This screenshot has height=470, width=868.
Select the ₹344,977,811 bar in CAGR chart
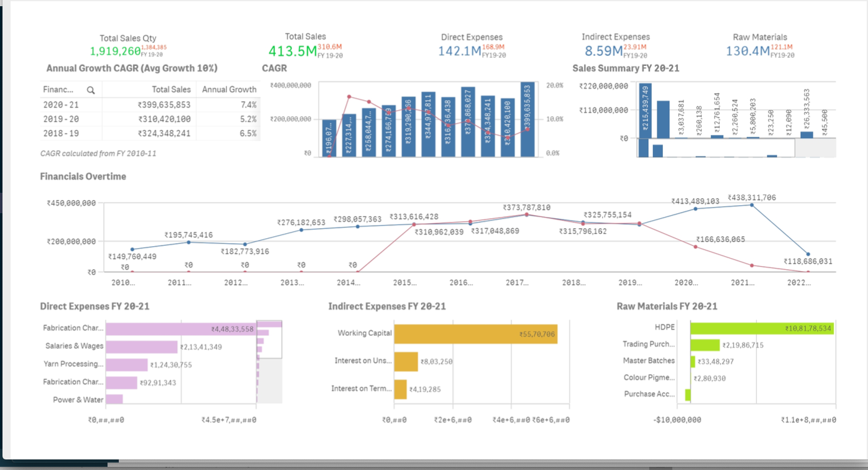(x=427, y=124)
